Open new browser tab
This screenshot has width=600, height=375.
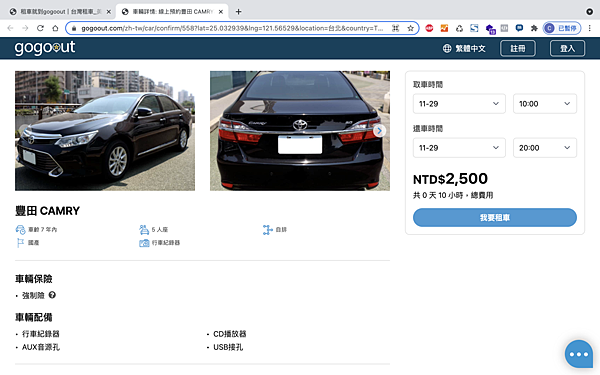[x=238, y=12]
